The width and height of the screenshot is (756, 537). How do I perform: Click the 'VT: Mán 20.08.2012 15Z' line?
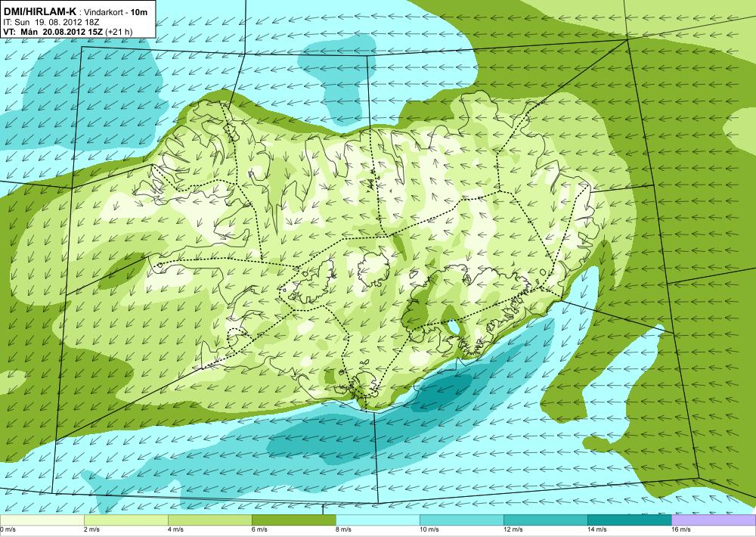tap(53, 32)
